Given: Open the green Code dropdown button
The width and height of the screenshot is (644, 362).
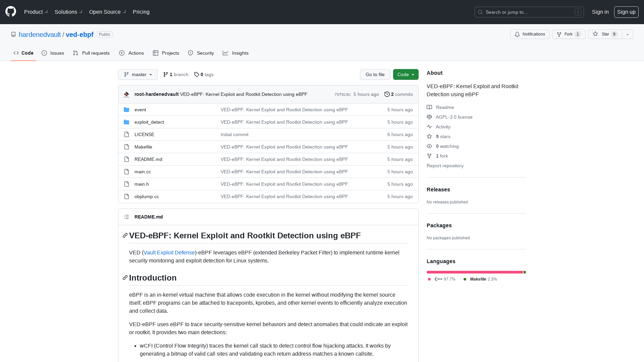Looking at the screenshot, I should 406,74.
